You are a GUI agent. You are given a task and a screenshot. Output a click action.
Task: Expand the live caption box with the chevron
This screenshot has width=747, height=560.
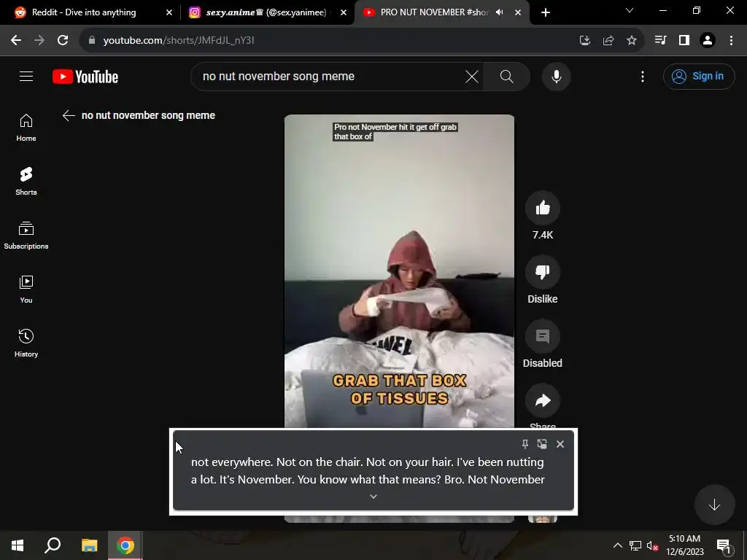pos(373,496)
